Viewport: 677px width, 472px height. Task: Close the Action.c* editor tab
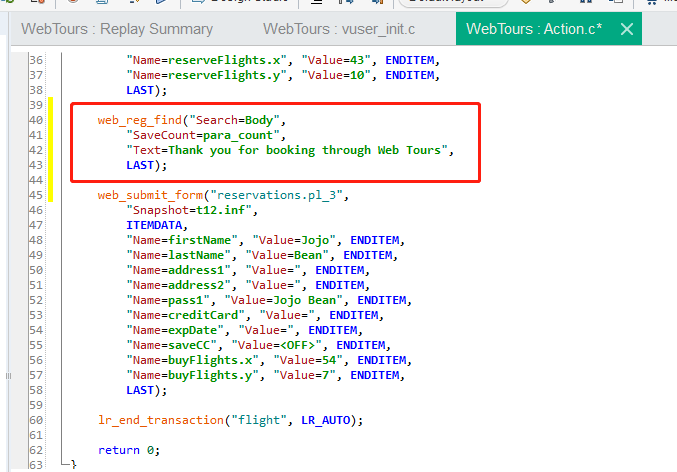(626, 29)
